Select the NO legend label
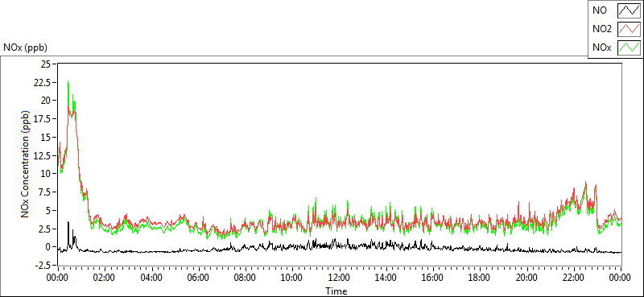Screen dimensions: 644x297 tap(599, 10)
